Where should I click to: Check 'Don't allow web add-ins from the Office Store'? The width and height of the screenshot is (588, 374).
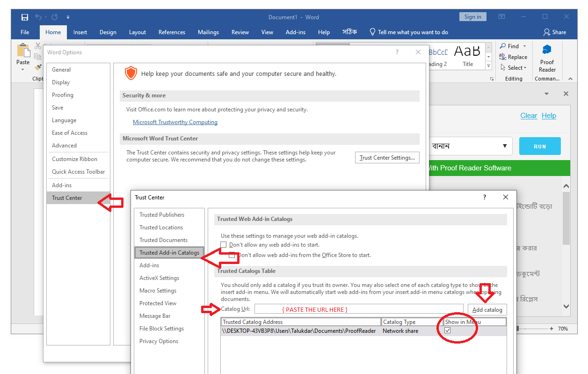click(232, 255)
